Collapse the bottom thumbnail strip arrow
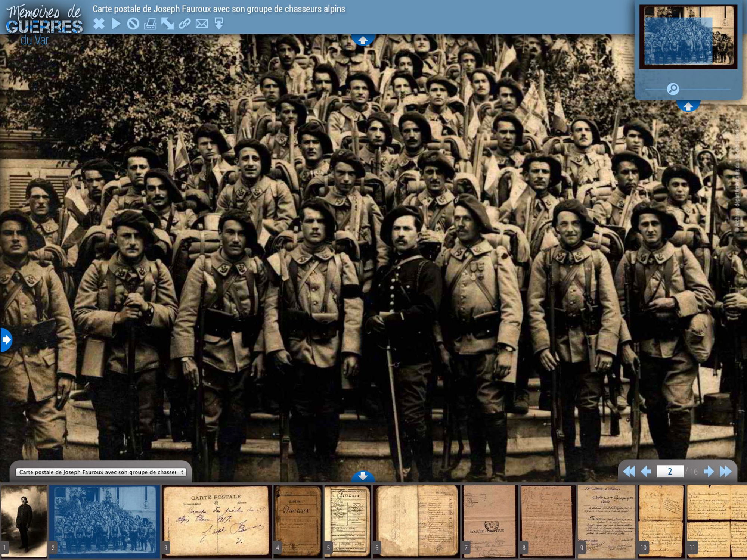 click(x=363, y=476)
